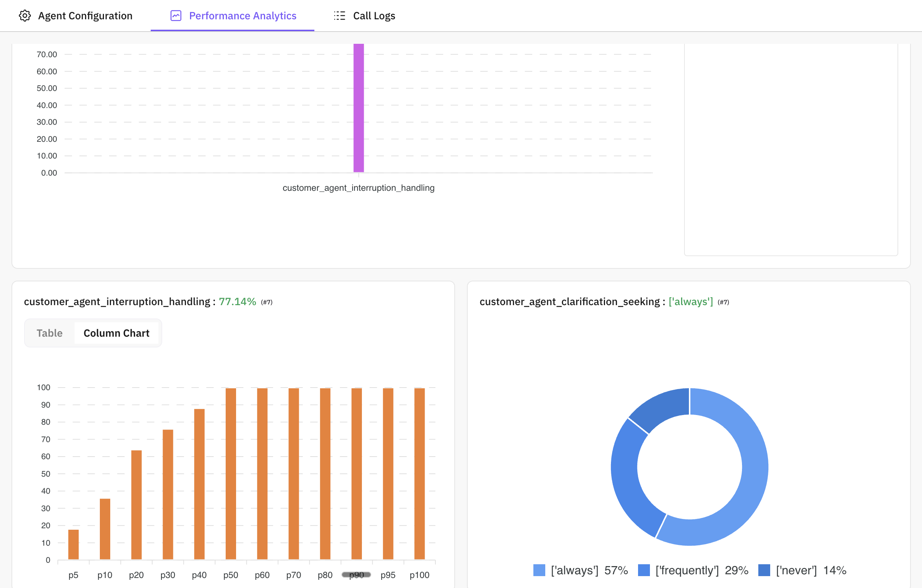
Task: Open the Agent Configuration tab
Action: [85, 16]
